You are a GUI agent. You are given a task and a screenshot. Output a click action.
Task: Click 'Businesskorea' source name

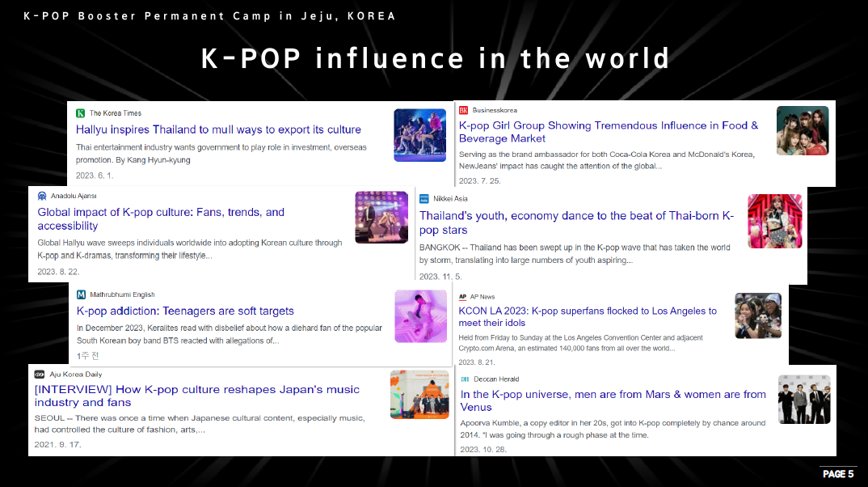pyautogui.click(x=495, y=110)
